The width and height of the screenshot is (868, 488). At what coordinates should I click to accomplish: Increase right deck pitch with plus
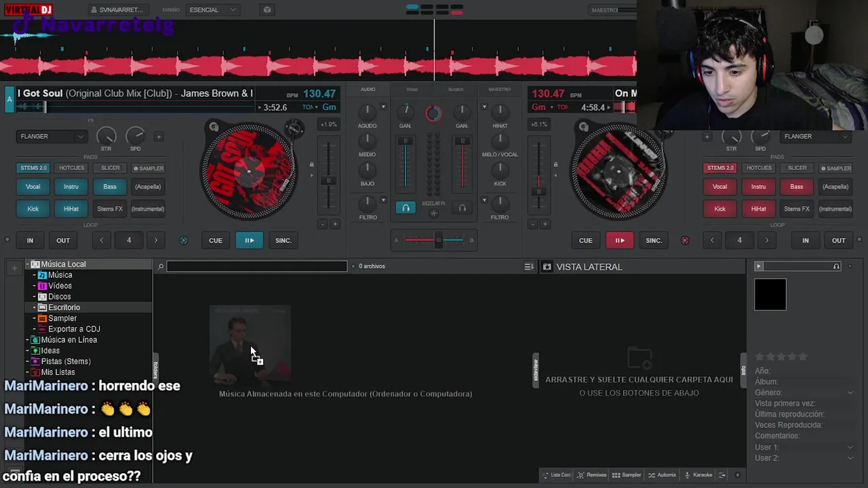[x=545, y=224]
